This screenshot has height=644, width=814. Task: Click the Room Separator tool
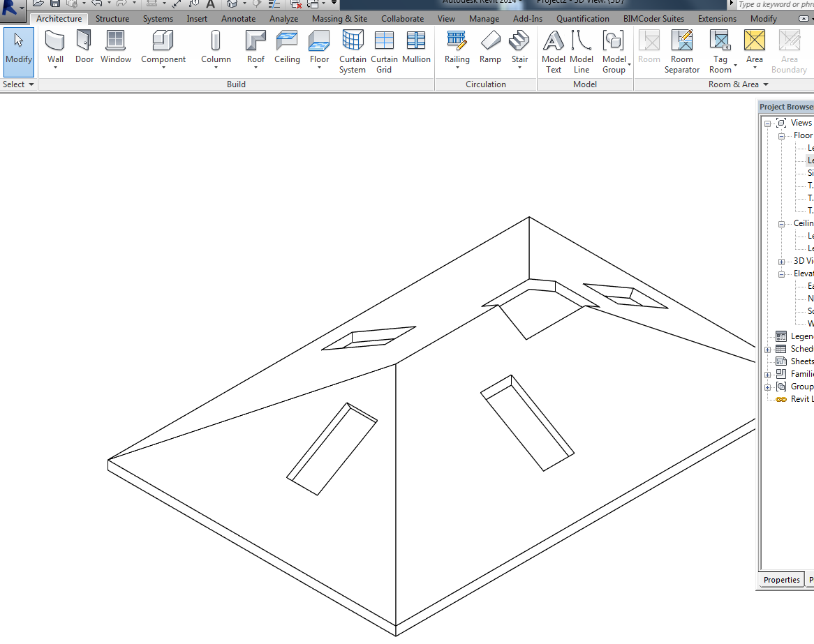[681, 52]
